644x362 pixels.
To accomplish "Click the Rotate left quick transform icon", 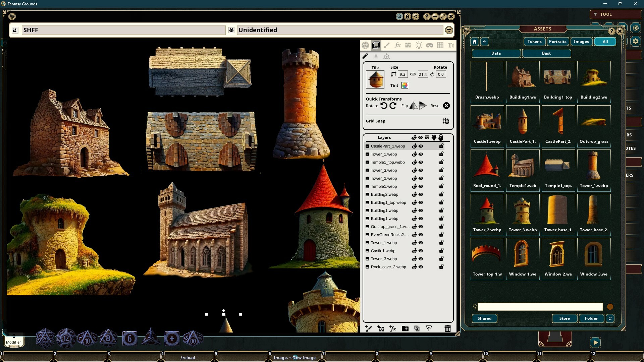I will point(384,106).
